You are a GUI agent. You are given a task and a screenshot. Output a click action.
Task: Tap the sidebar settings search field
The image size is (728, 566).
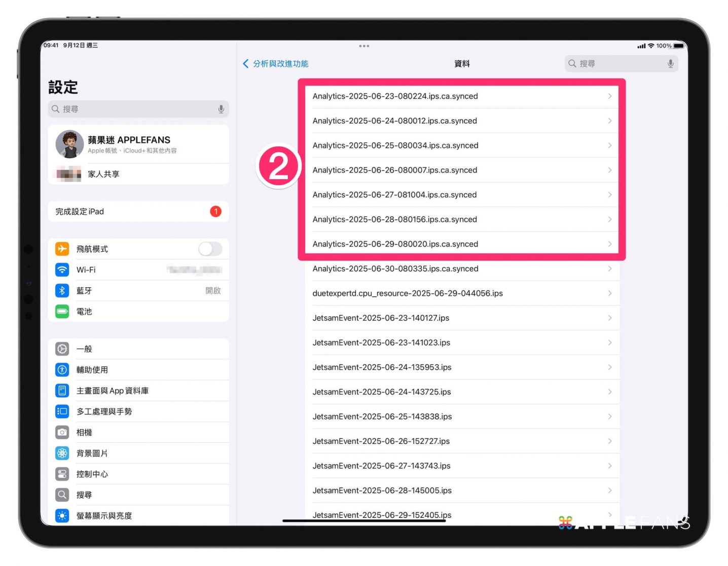click(x=138, y=109)
